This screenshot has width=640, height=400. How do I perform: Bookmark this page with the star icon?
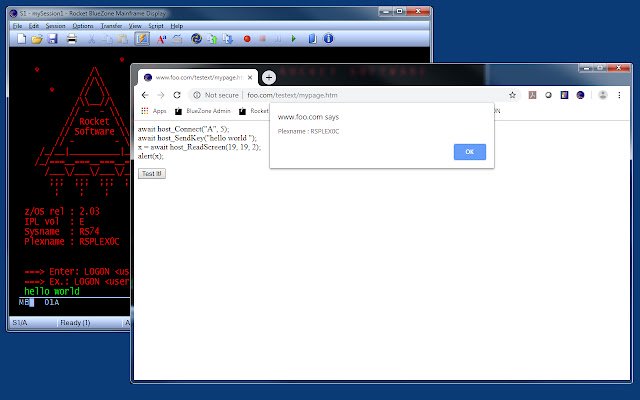tap(512, 95)
